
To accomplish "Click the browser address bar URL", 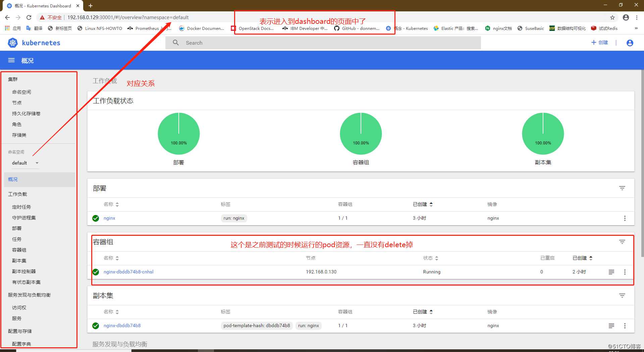I will (128, 17).
